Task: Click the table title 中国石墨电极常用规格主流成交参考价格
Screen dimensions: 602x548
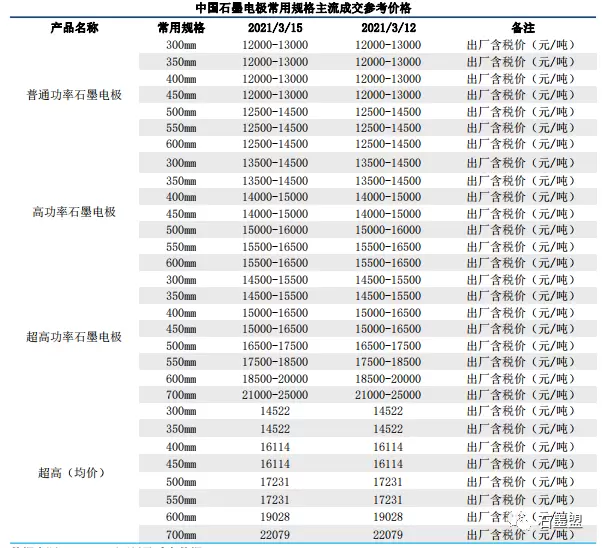Action: (x=303, y=8)
